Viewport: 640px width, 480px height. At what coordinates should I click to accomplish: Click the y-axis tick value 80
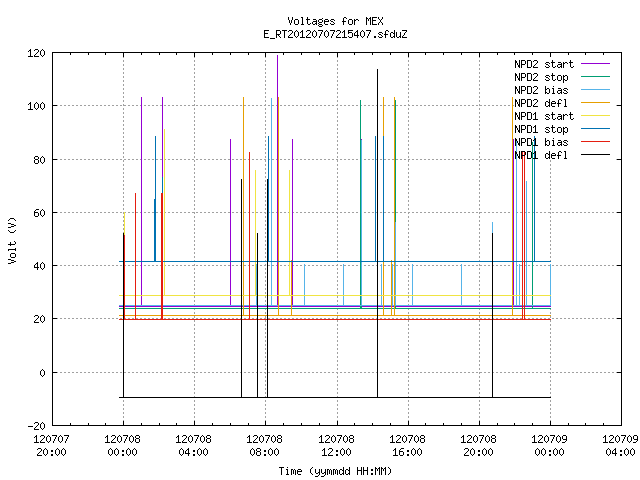pyautogui.click(x=39, y=160)
